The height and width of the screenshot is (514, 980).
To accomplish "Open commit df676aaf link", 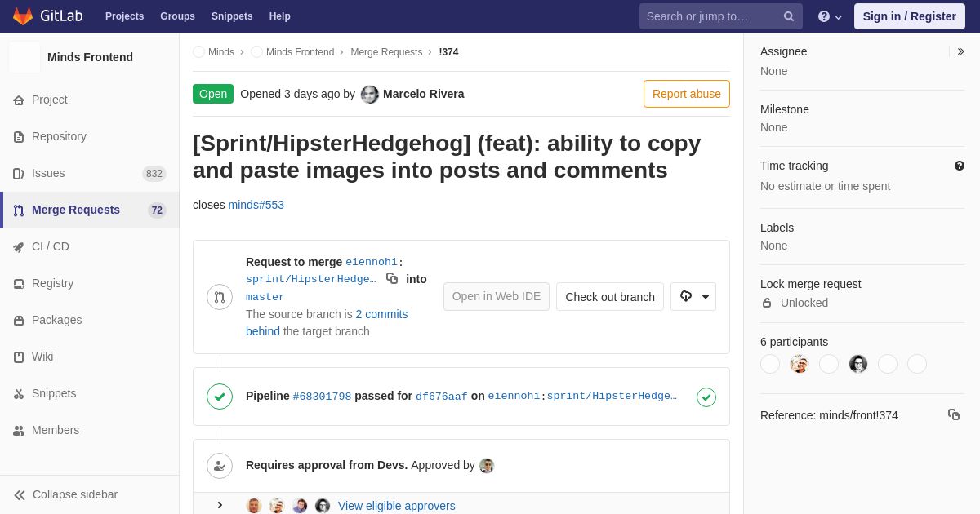I will 442,397.
